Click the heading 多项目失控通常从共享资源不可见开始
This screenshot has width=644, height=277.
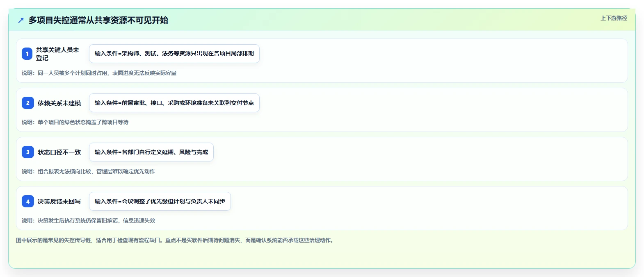(x=98, y=20)
